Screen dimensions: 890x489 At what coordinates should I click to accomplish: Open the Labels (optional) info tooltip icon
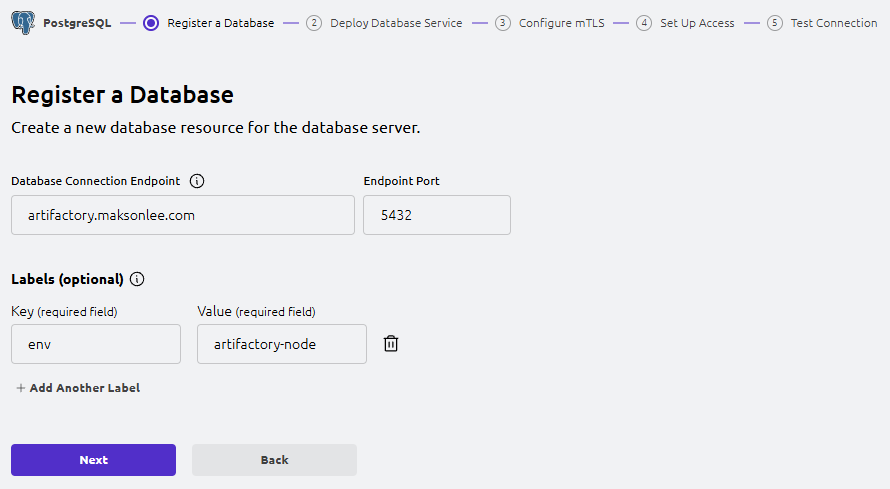[x=137, y=279]
